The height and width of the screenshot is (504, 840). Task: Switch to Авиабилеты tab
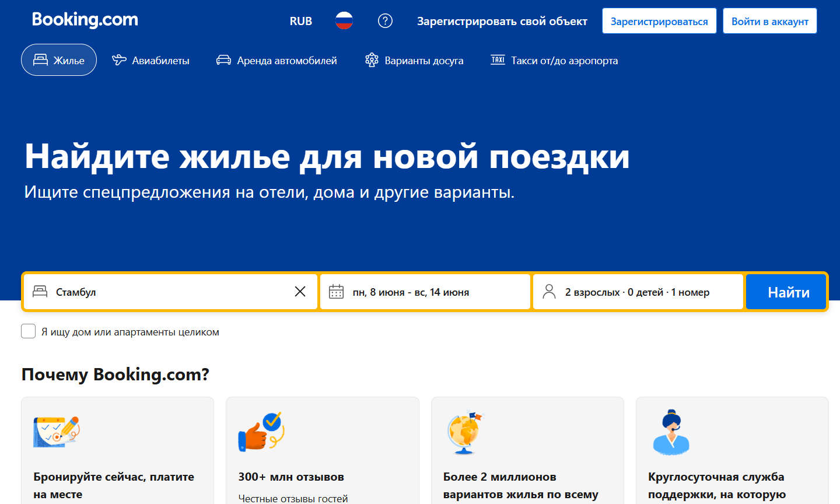(x=151, y=60)
